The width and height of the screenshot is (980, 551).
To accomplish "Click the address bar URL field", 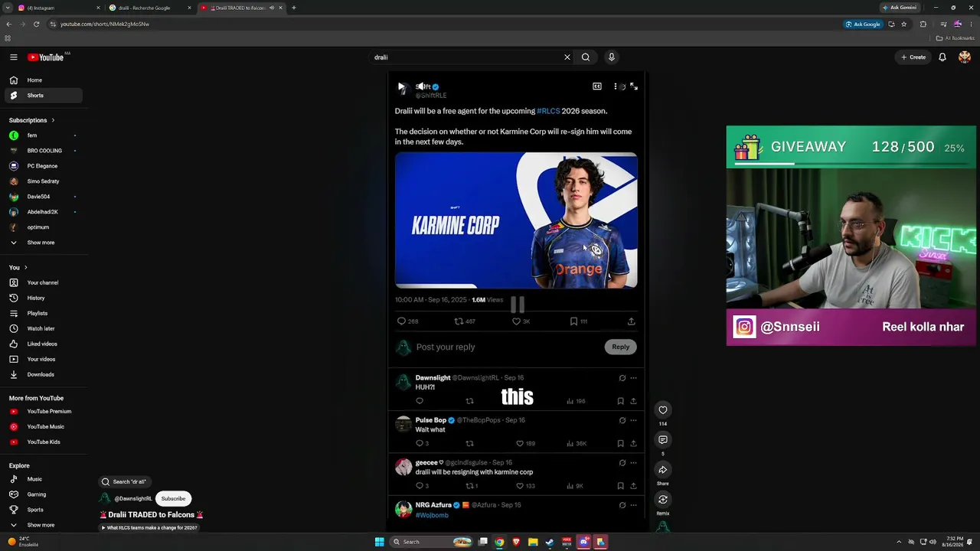I will pos(444,24).
